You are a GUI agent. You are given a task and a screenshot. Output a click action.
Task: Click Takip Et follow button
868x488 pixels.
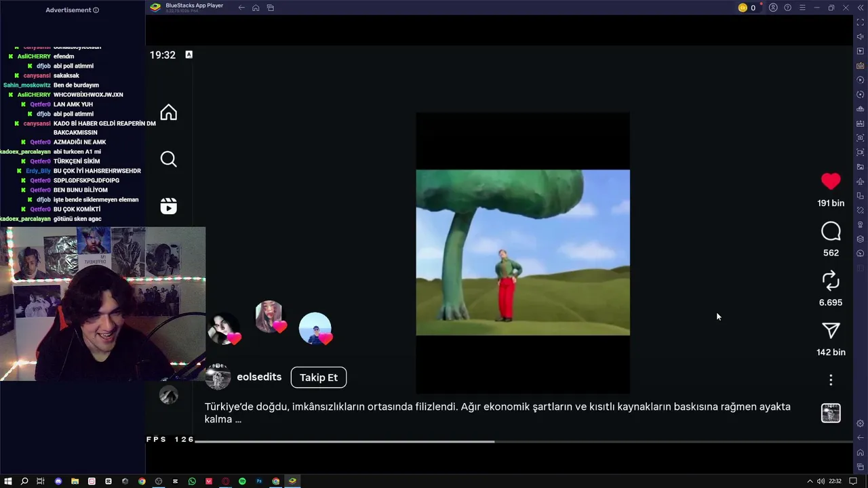(319, 378)
